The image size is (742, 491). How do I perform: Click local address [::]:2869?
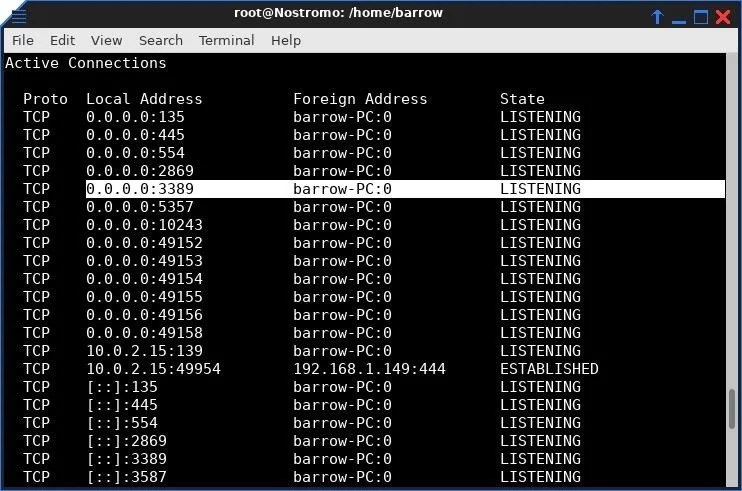(x=126, y=440)
